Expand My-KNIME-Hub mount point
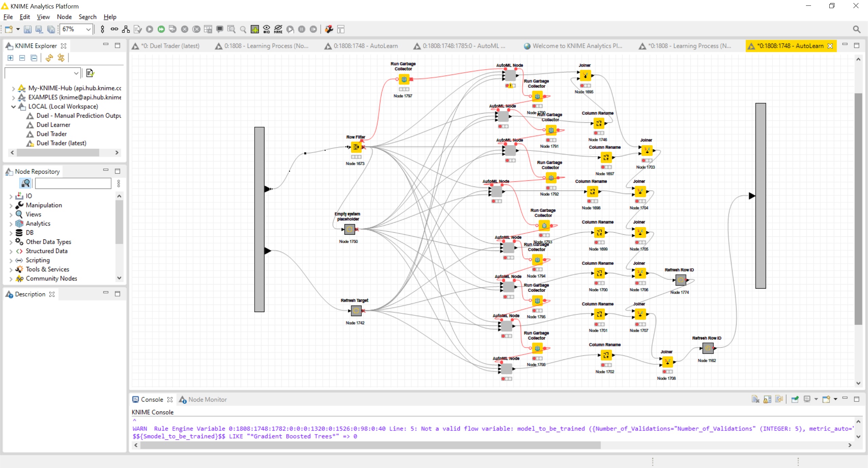Screen dimensions: 868x468 tap(13, 89)
